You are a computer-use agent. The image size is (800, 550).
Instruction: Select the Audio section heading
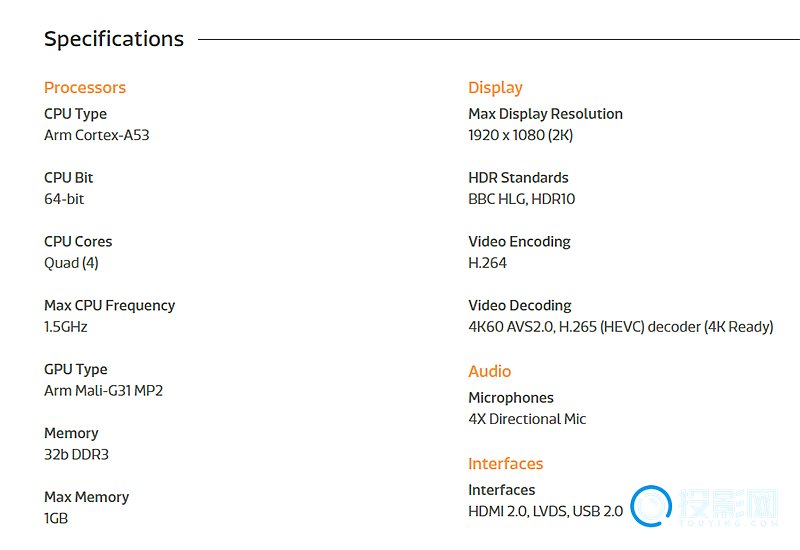coord(489,371)
